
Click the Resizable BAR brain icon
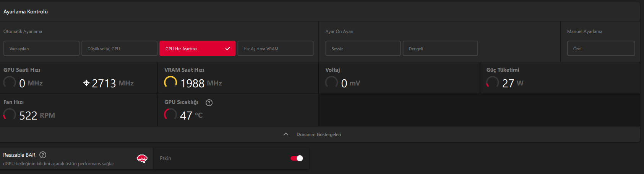[x=142, y=159]
